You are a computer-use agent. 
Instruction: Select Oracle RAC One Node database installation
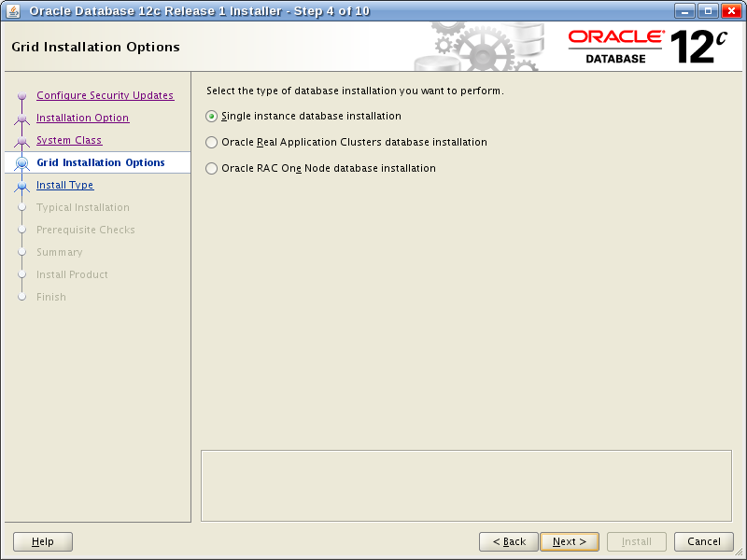tap(212, 169)
